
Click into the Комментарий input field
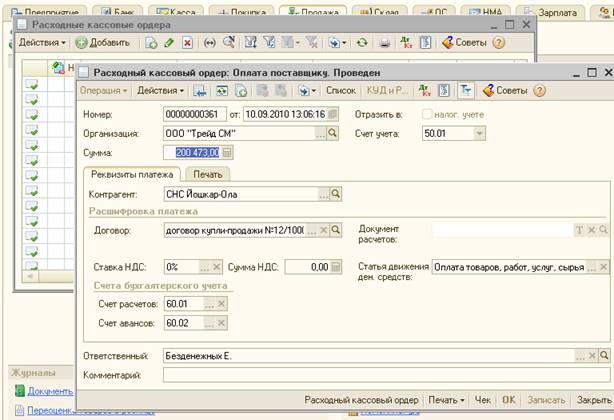pos(372,375)
